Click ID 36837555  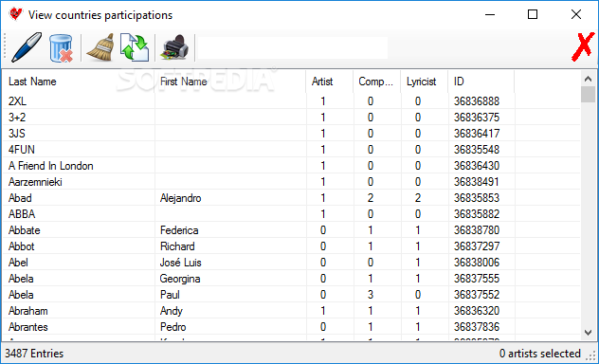[x=477, y=279]
